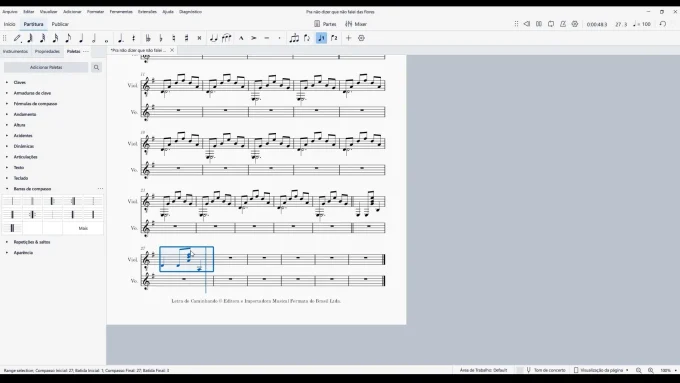680x383 pixels.
Task: Add a tie to the note
Action: click(213, 38)
